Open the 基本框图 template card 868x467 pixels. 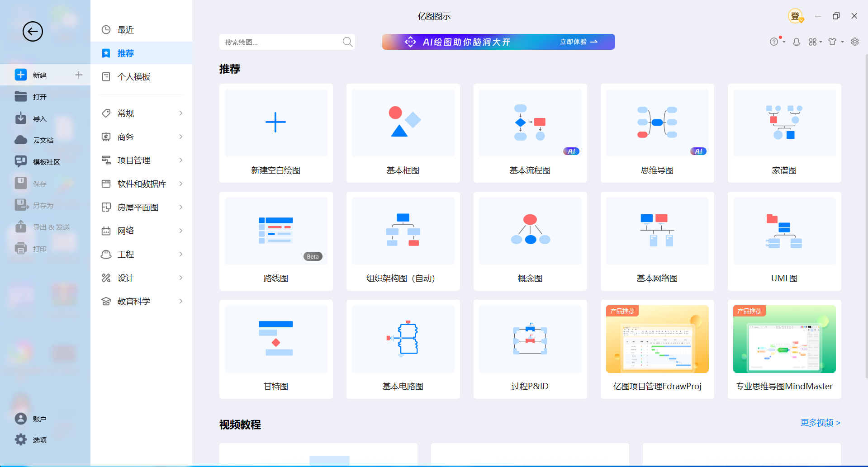coord(403,133)
